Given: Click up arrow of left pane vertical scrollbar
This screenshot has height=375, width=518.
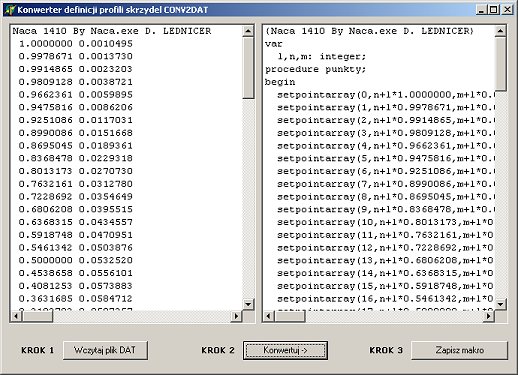Looking at the screenshot, I should 248,31.
